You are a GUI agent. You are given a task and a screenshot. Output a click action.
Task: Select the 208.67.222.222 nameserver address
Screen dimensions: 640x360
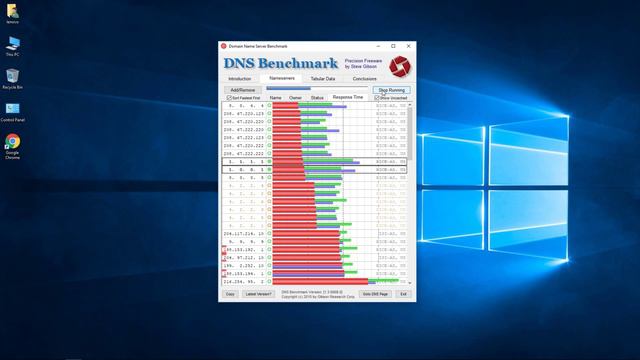click(x=244, y=153)
